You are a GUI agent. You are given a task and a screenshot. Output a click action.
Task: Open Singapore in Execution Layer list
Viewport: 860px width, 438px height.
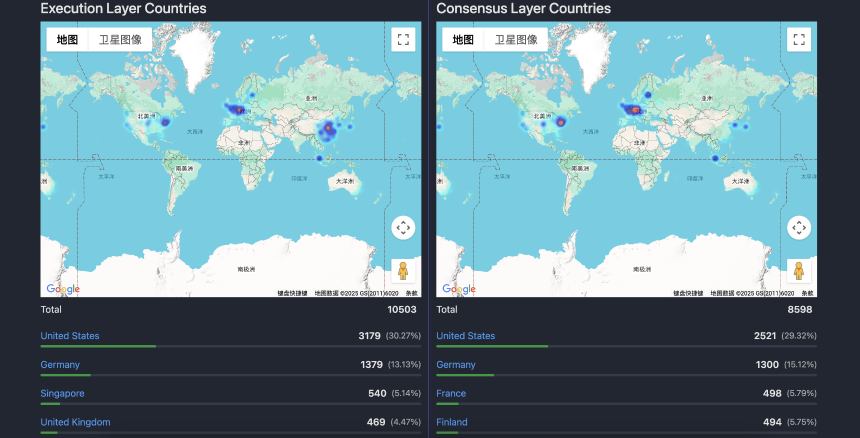(x=62, y=393)
